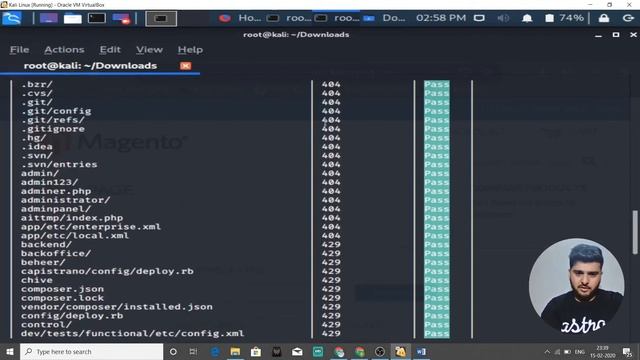640x360 pixels.
Task: Click the 'vendor/composer/installed.json' path row
Action: 117,307
